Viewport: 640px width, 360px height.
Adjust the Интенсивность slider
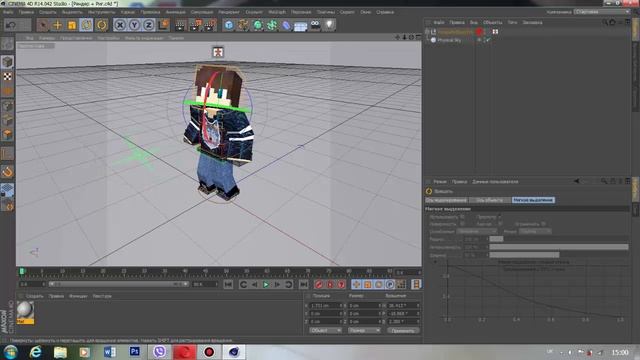click(x=559, y=247)
